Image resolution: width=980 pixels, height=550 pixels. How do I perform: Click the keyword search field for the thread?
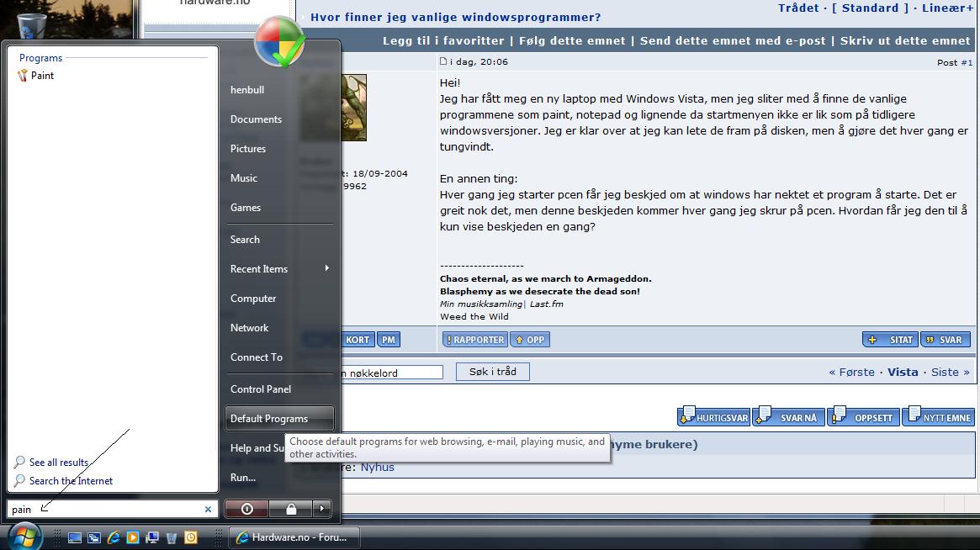392,373
